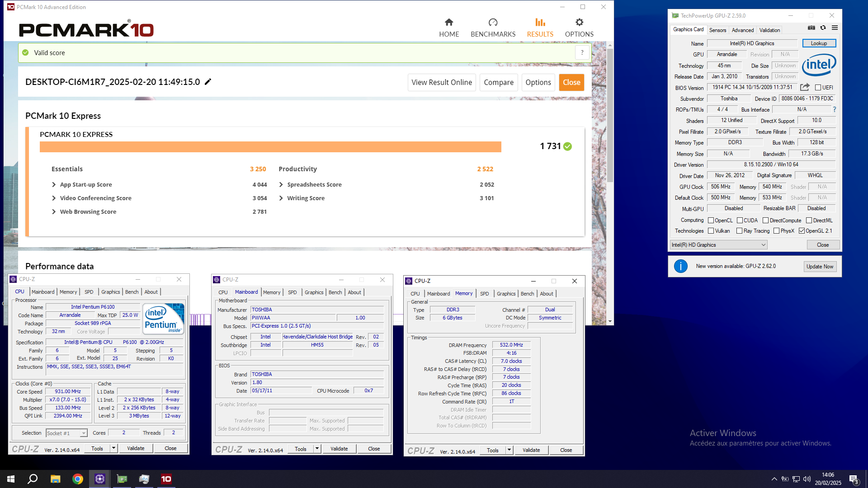Click the orange Close result button
This screenshot has width=868, height=488.
point(571,82)
